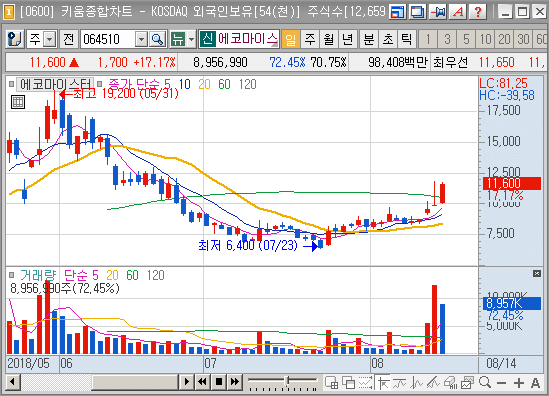
Task: Click the 전 button
Action: pos(69,39)
